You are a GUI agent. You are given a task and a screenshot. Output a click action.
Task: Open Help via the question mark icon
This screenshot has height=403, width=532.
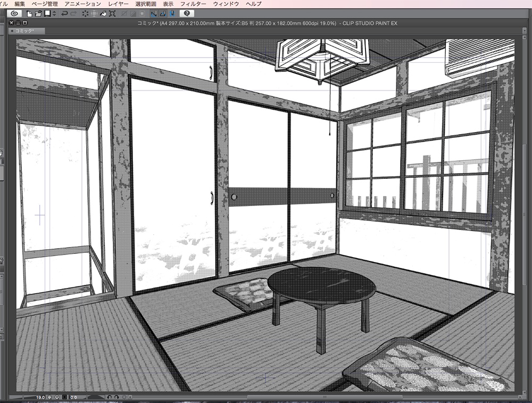click(x=187, y=14)
